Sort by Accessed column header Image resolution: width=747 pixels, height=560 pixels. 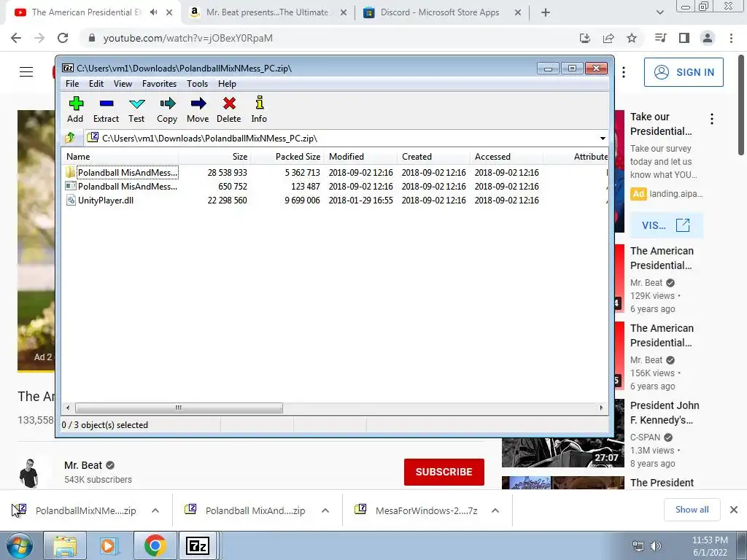[506, 157]
